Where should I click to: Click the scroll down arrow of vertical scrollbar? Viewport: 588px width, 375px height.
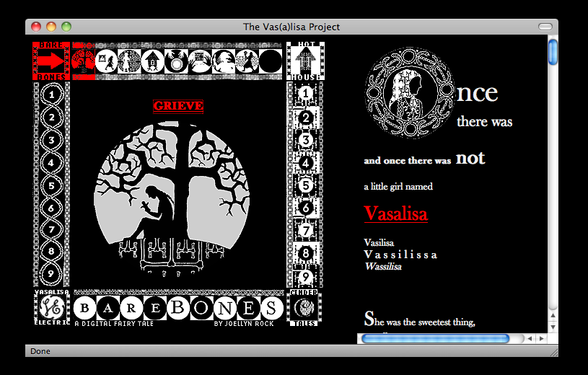point(553,327)
